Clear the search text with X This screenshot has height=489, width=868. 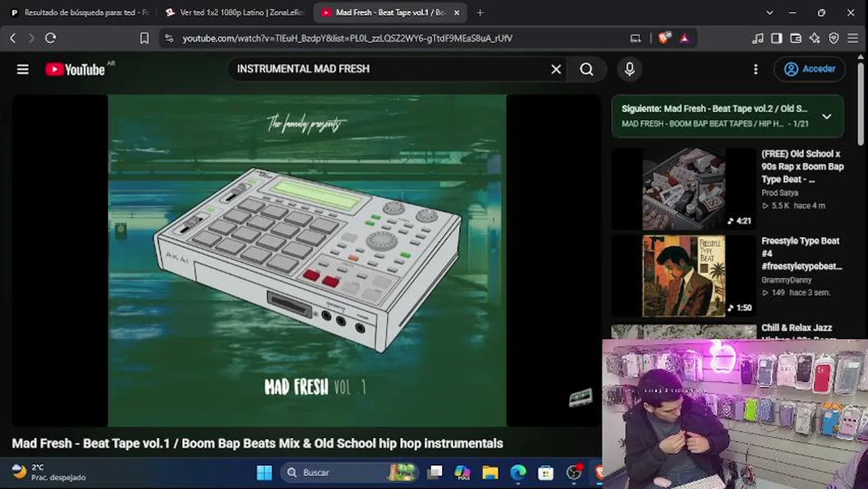coord(556,69)
